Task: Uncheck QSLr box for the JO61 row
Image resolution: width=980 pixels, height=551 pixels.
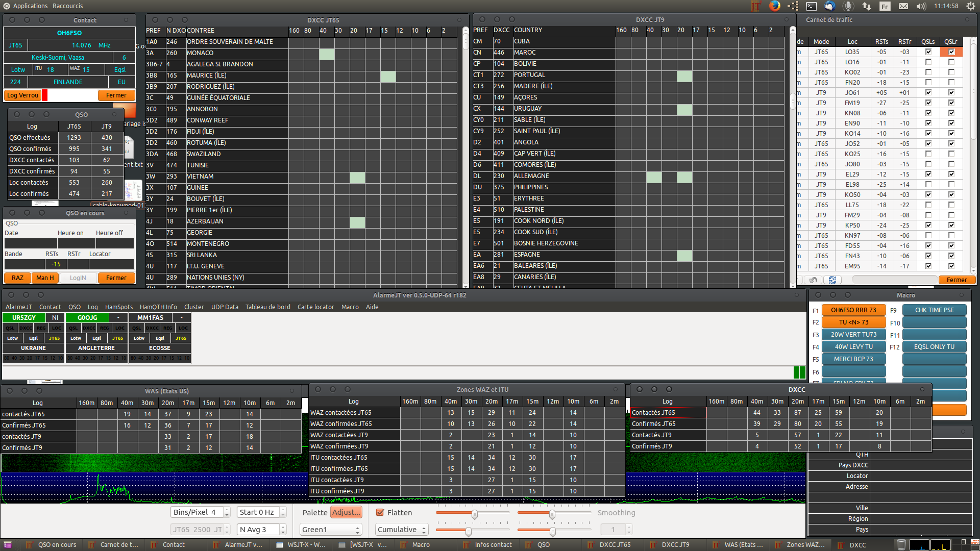Action: click(x=951, y=92)
